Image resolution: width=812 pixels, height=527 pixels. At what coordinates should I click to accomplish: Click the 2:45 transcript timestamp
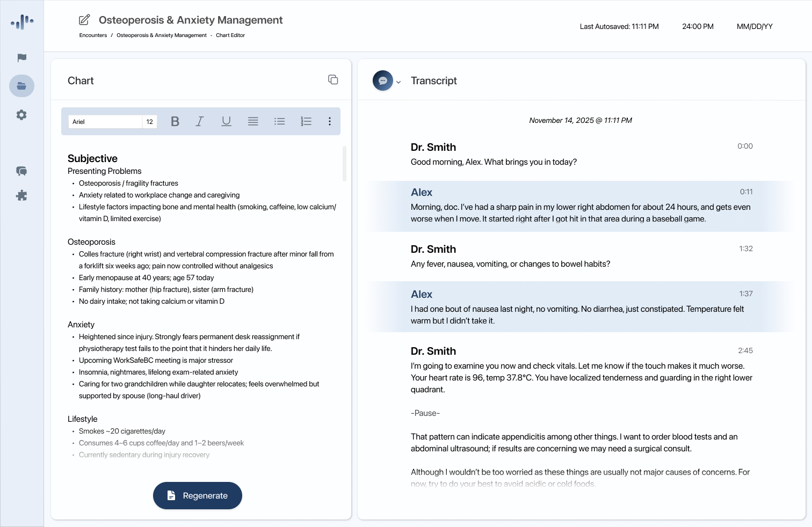[x=745, y=350]
